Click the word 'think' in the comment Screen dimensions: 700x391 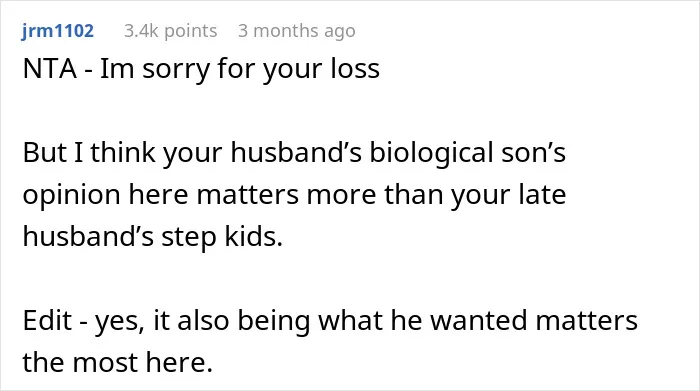(x=123, y=153)
